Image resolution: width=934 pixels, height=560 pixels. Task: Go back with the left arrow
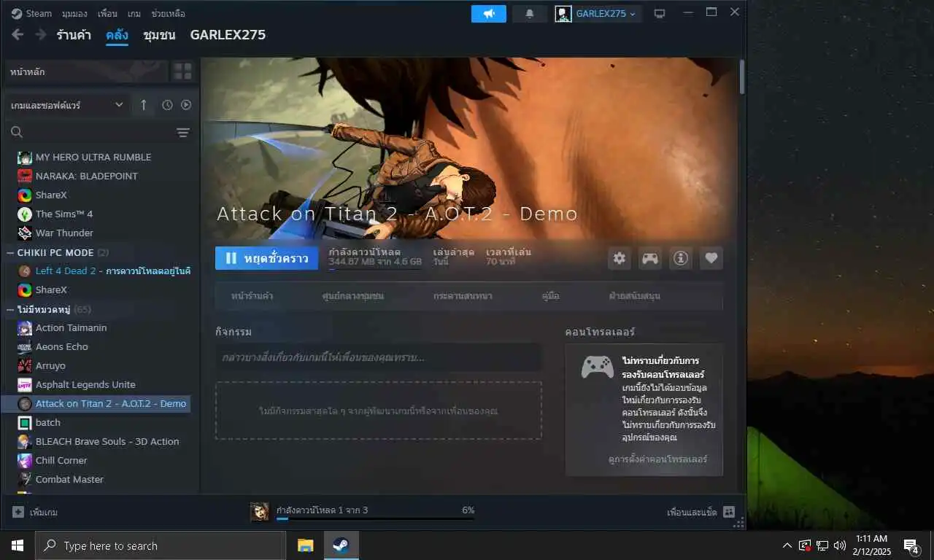click(x=18, y=34)
